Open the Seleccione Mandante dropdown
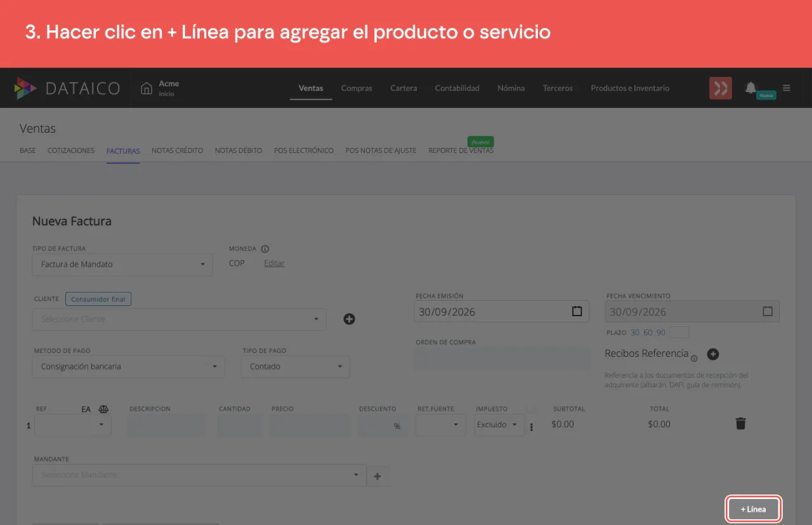The height and width of the screenshot is (525, 812). (199, 475)
